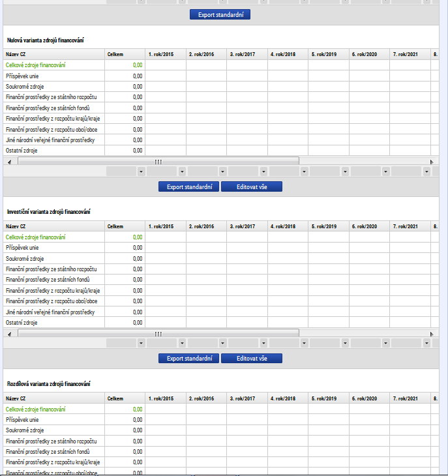The image size is (448, 476).
Task: Select Ostatní zdroje row in Investiční varianta table
Action: (x=221, y=323)
